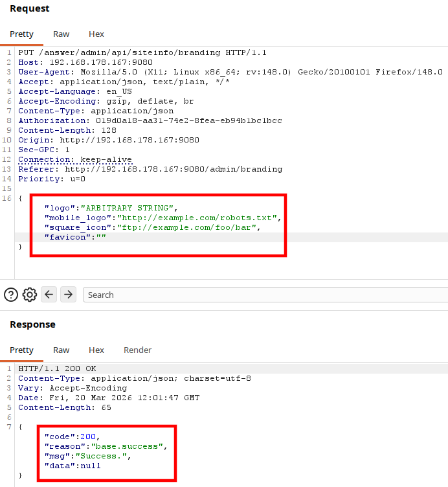This screenshot has height=487, width=448.
Task: Click the "favicon" empty value line
Action: coord(75,237)
